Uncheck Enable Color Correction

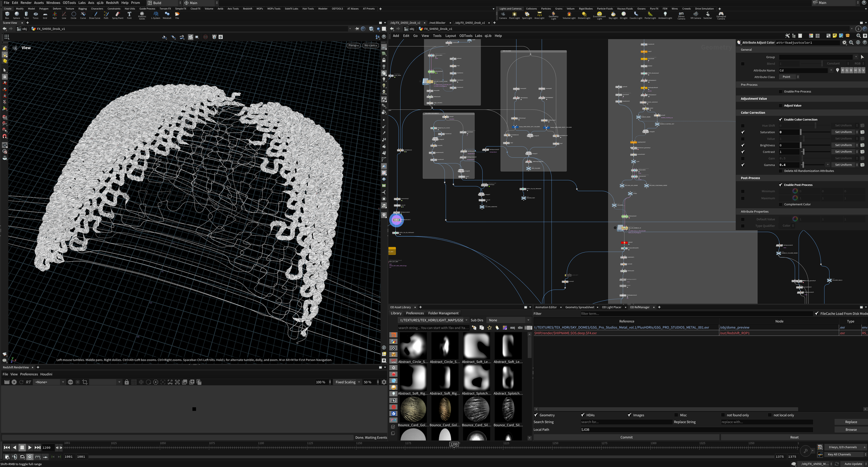(781, 119)
